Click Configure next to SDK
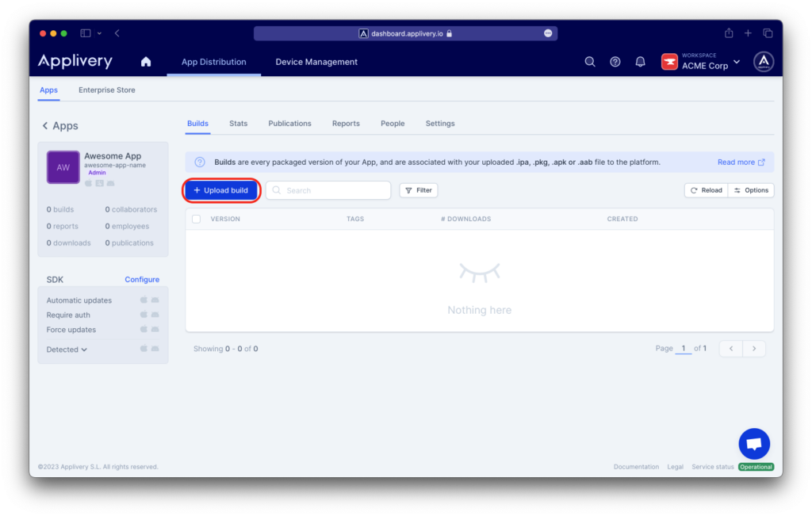 click(x=142, y=280)
